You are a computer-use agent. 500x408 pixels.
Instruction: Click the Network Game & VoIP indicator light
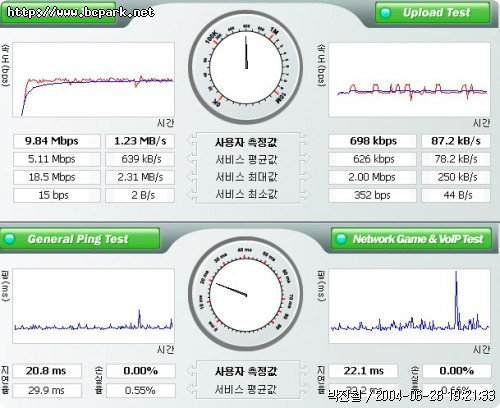pos(341,239)
